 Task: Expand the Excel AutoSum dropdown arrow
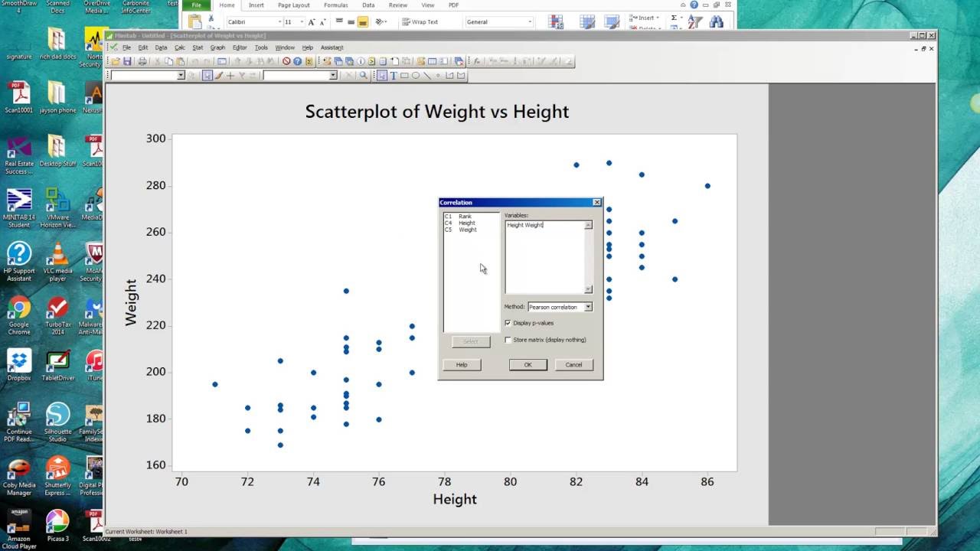click(681, 18)
